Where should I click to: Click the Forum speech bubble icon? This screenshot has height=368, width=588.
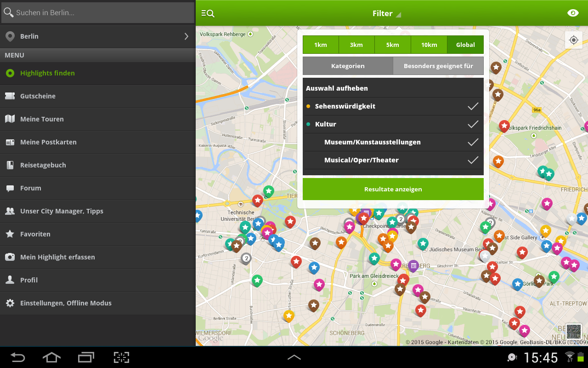pyautogui.click(x=10, y=188)
